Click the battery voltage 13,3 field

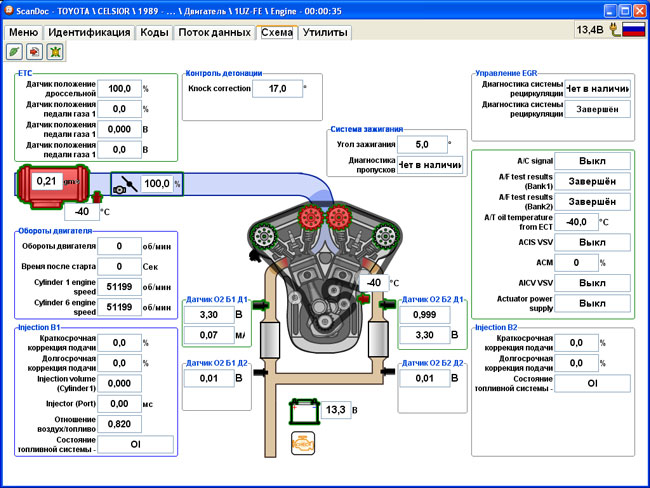coord(336,411)
